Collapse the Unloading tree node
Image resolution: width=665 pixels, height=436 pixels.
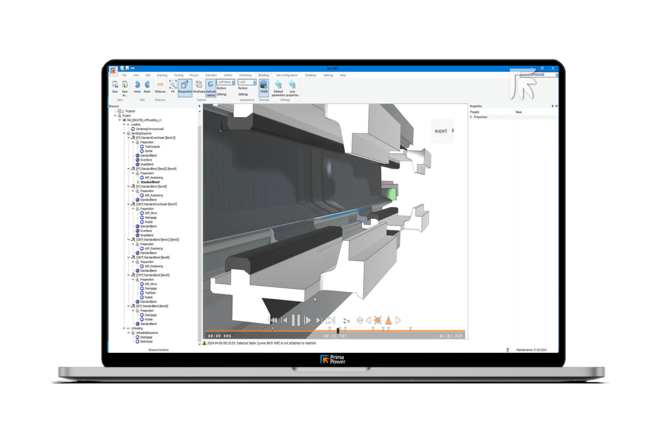point(124,328)
